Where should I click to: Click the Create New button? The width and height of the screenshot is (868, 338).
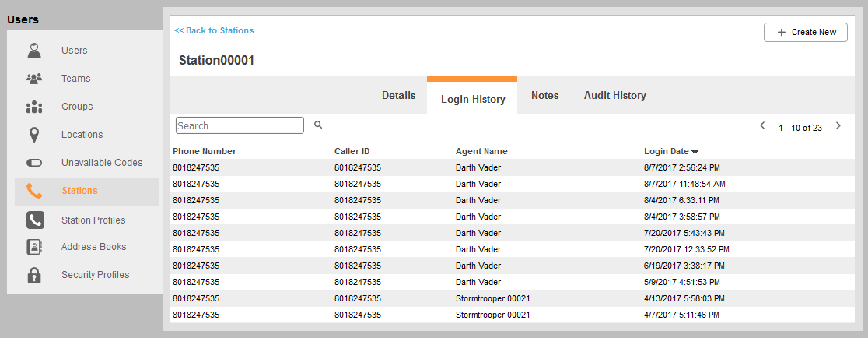click(805, 32)
